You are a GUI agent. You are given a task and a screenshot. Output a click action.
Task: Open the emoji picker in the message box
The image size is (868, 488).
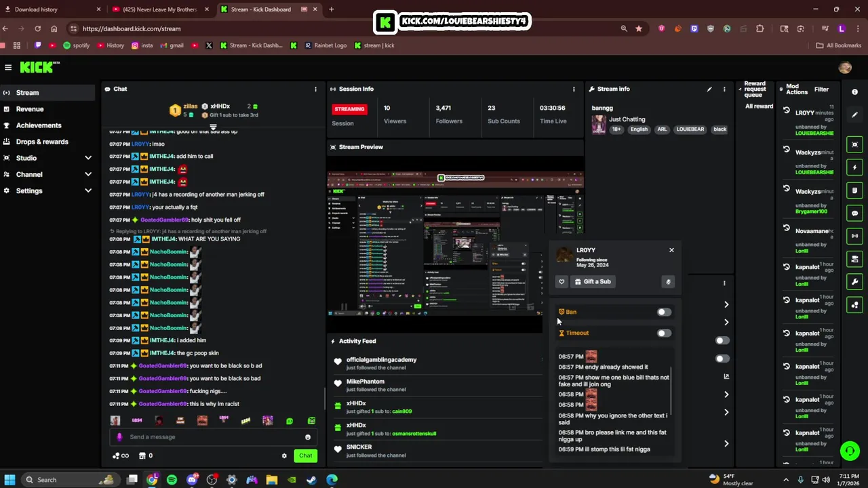point(308,437)
